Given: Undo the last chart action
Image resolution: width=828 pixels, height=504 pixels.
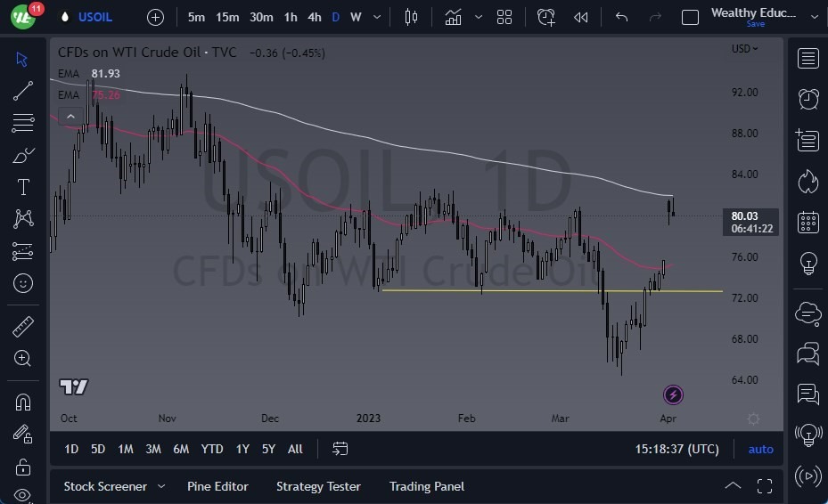Looking at the screenshot, I should pos(621,18).
